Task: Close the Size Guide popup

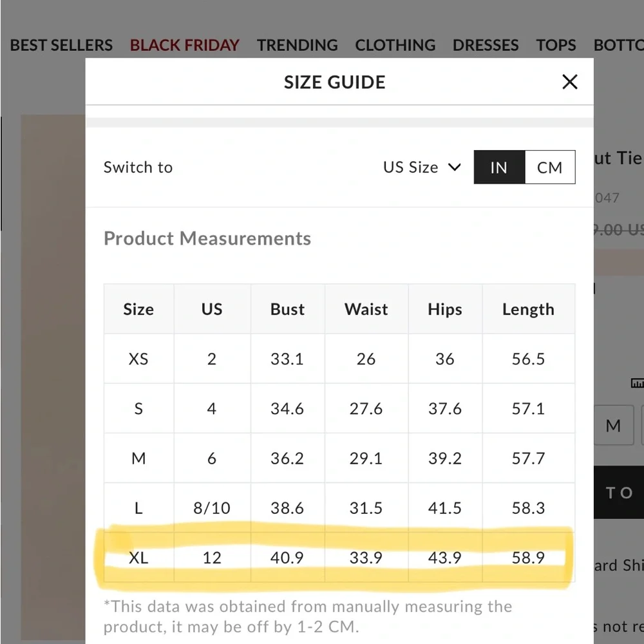Action: pyautogui.click(x=569, y=82)
